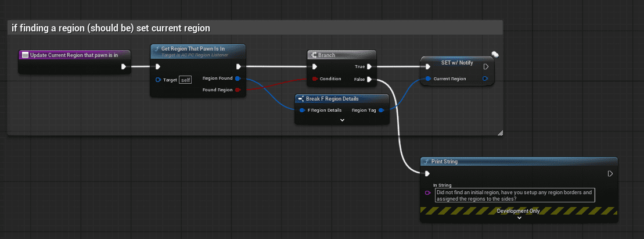Click the Update Current Region event exec output pin
644x239 pixels.
click(124, 67)
